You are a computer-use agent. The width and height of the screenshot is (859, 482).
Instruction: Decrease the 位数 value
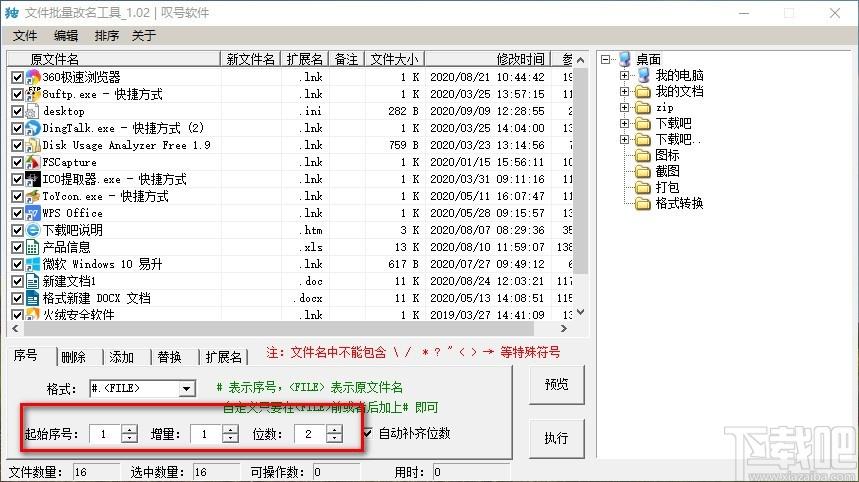coord(334,438)
